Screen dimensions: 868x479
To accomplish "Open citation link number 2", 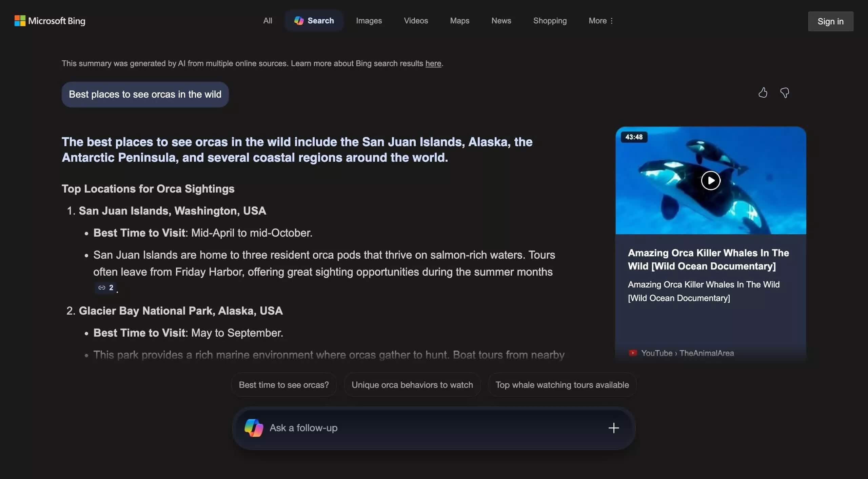I will (x=106, y=287).
